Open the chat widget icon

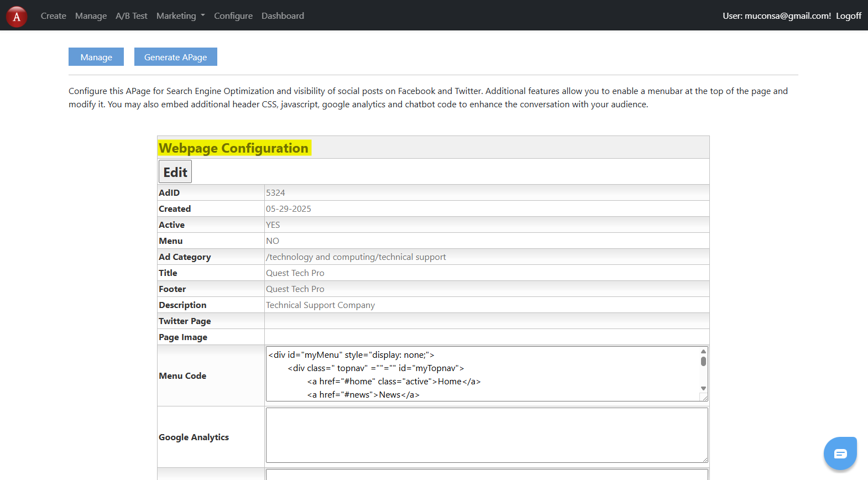[840, 453]
